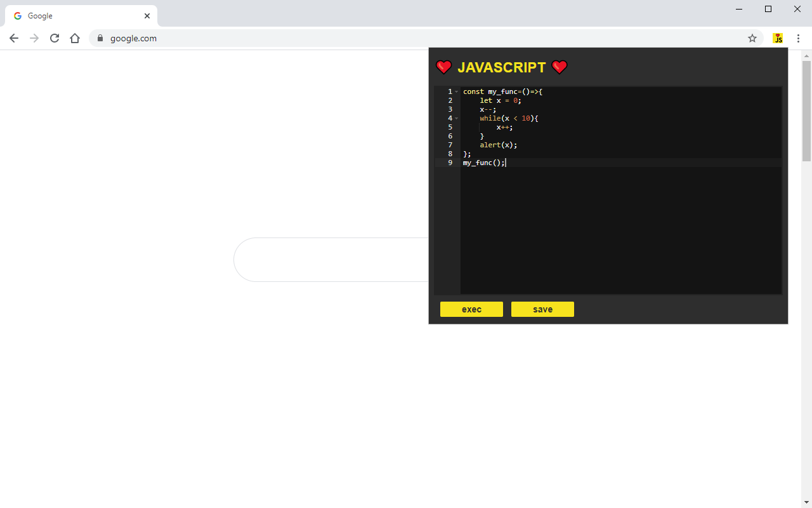Open the JS extension popup icon

(778, 38)
